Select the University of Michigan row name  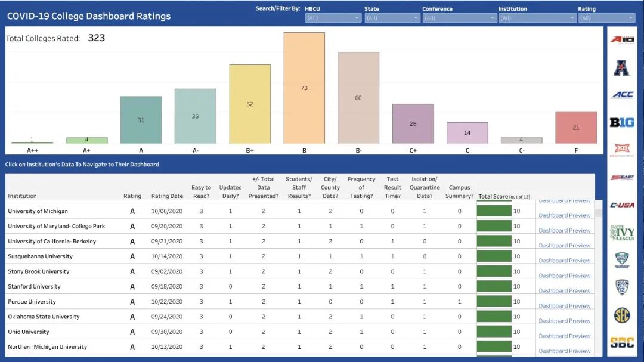coord(38,211)
